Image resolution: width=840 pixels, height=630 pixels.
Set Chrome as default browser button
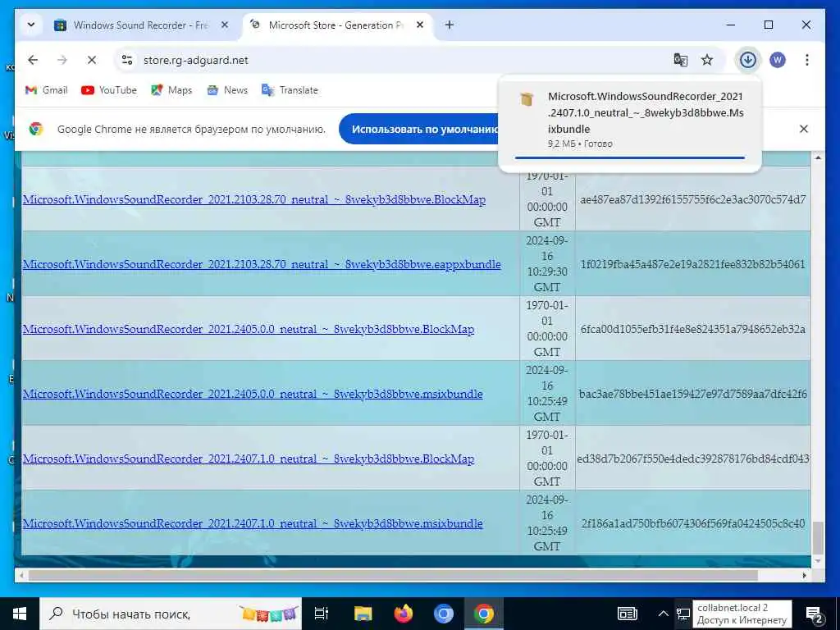419,129
